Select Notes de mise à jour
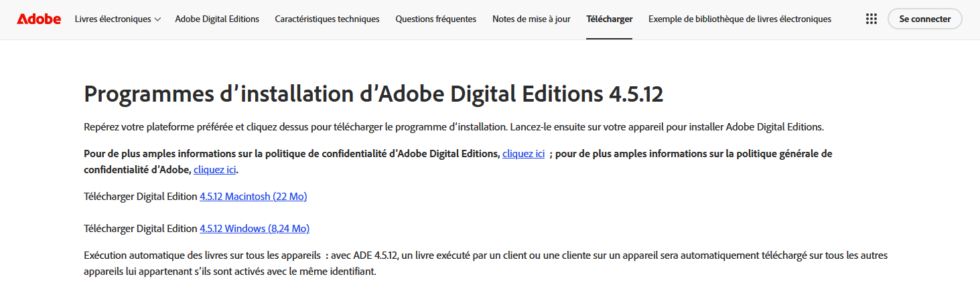 tap(531, 19)
